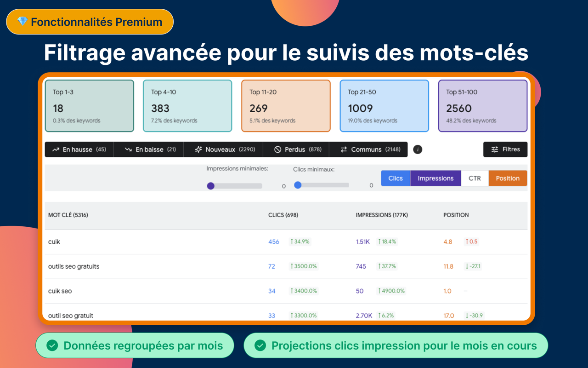This screenshot has height=368, width=588.
Task: Click the 2.70K impressions value
Action: click(364, 316)
